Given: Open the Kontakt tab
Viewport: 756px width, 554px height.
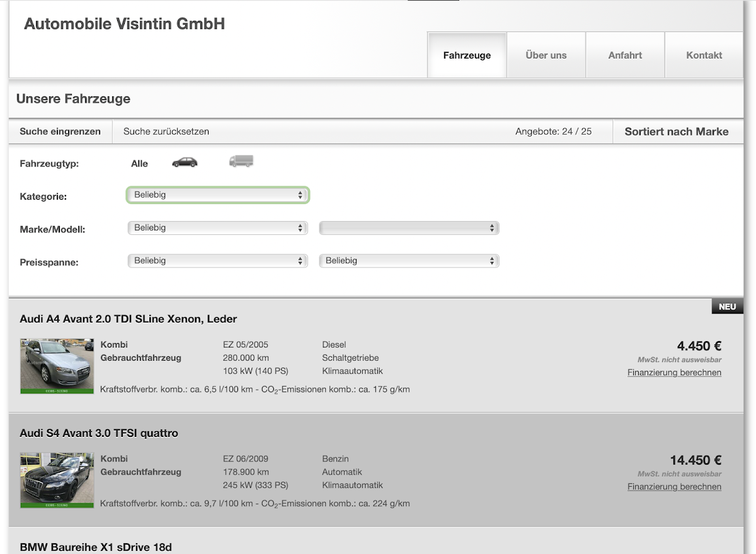Looking at the screenshot, I should click(x=704, y=55).
